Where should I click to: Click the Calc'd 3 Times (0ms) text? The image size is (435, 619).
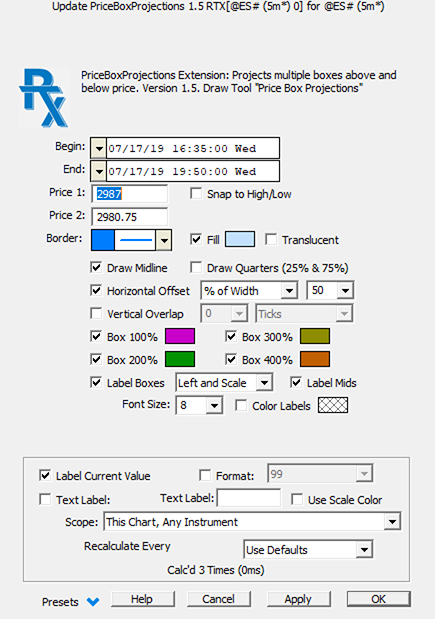pos(216,570)
